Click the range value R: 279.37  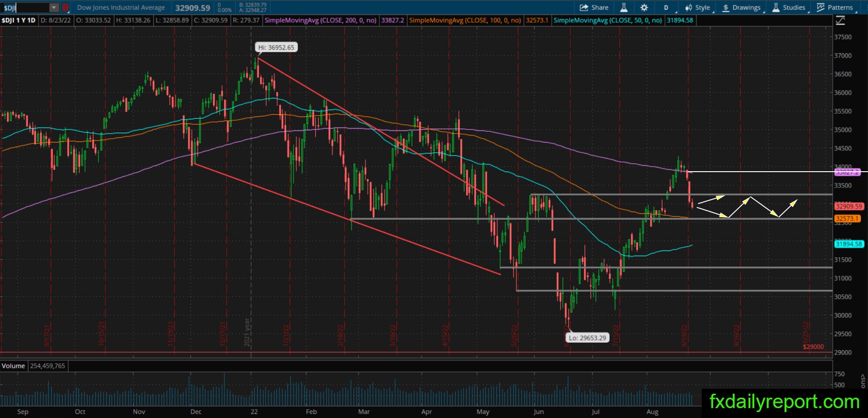pos(246,20)
